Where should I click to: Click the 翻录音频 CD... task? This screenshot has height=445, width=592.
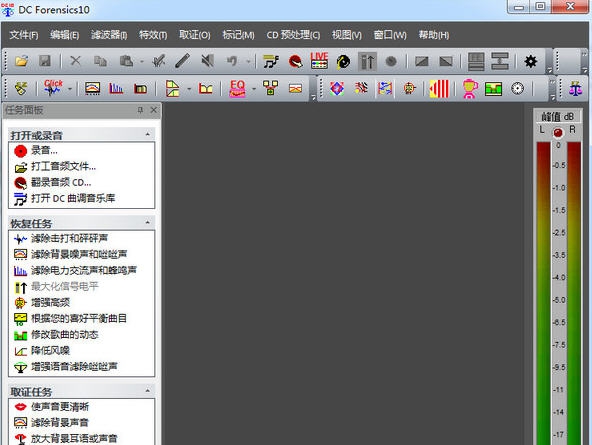coord(61,182)
